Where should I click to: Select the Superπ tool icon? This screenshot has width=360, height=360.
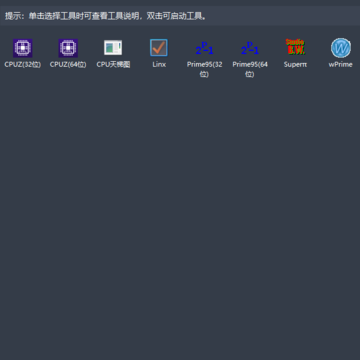point(295,47)
